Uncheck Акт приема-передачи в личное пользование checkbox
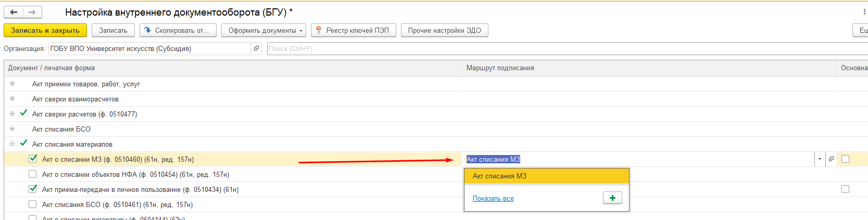 tap(33, 189)
